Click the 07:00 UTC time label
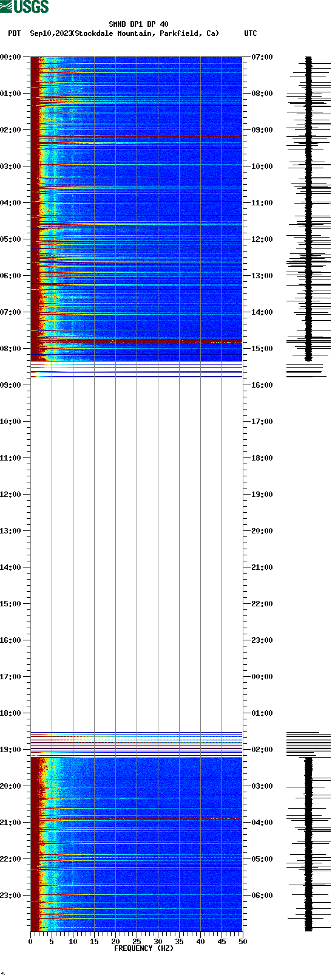 (262, 57)
